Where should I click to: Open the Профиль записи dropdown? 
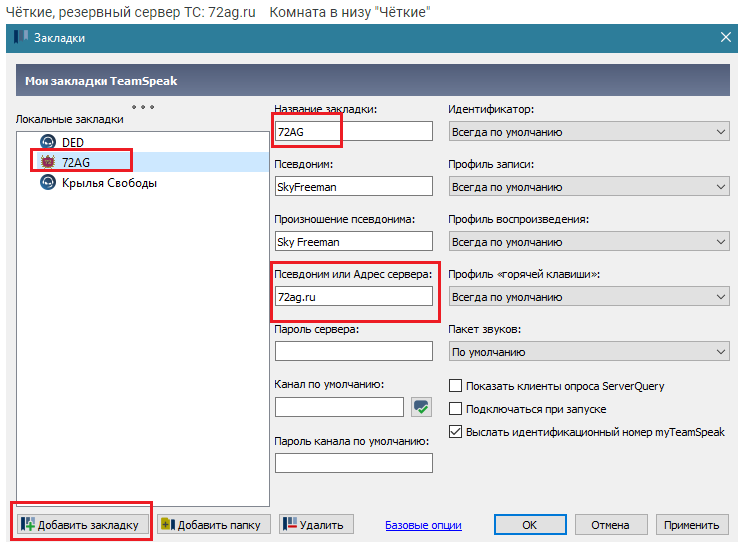pos(589,187)
